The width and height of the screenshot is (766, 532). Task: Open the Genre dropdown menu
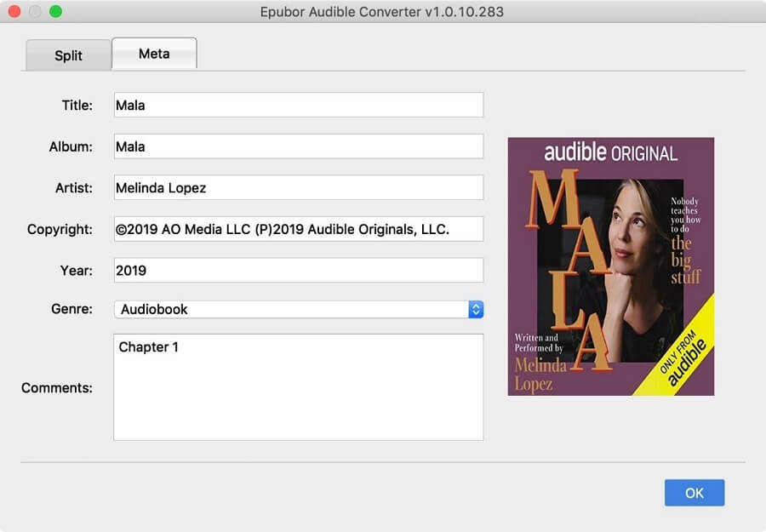(298, 309)
